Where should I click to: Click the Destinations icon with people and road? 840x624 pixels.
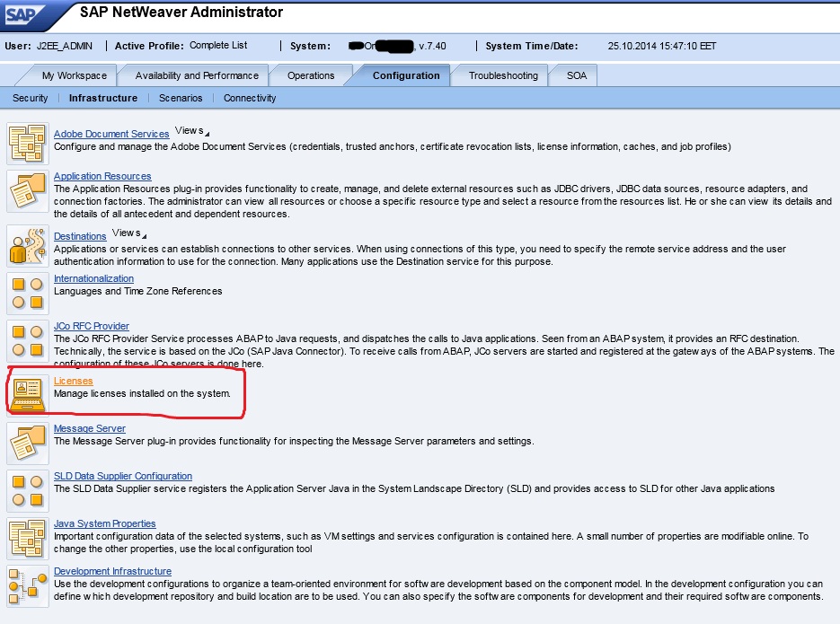coord(27,246)
